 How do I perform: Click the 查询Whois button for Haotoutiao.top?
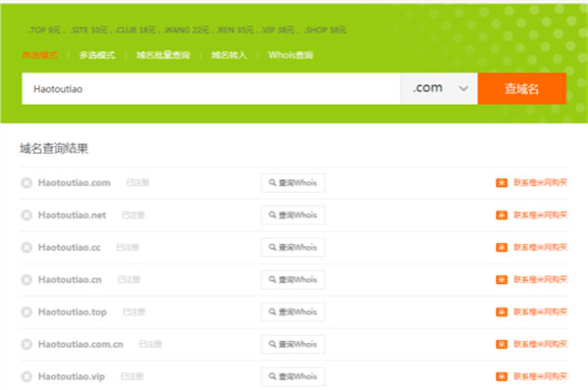tap(293, 312)
